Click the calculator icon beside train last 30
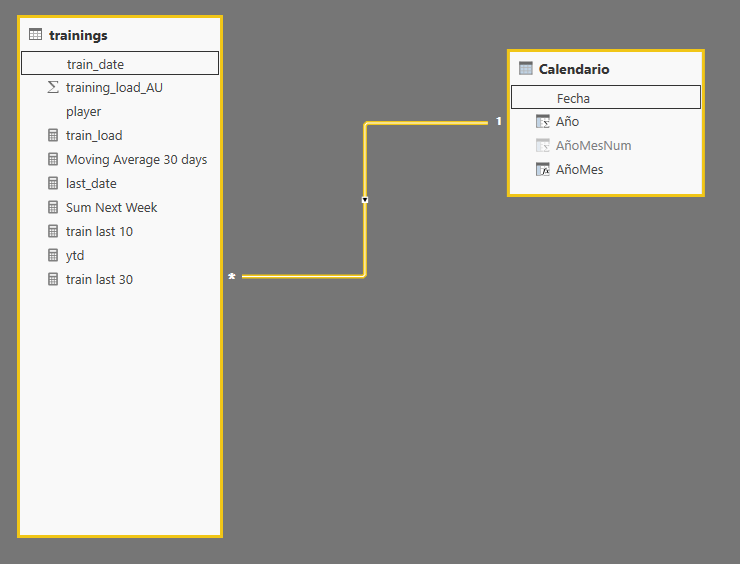 coord(53,279)
